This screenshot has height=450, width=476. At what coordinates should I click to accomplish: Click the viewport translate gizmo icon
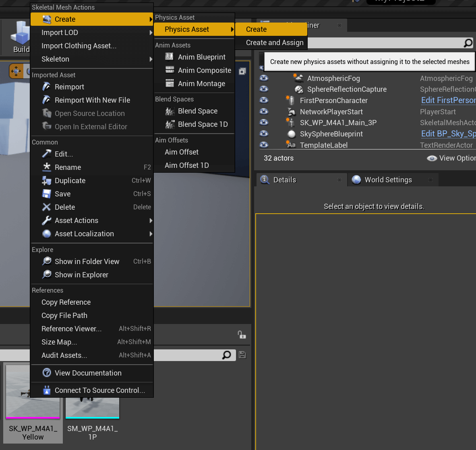point(16,72)
